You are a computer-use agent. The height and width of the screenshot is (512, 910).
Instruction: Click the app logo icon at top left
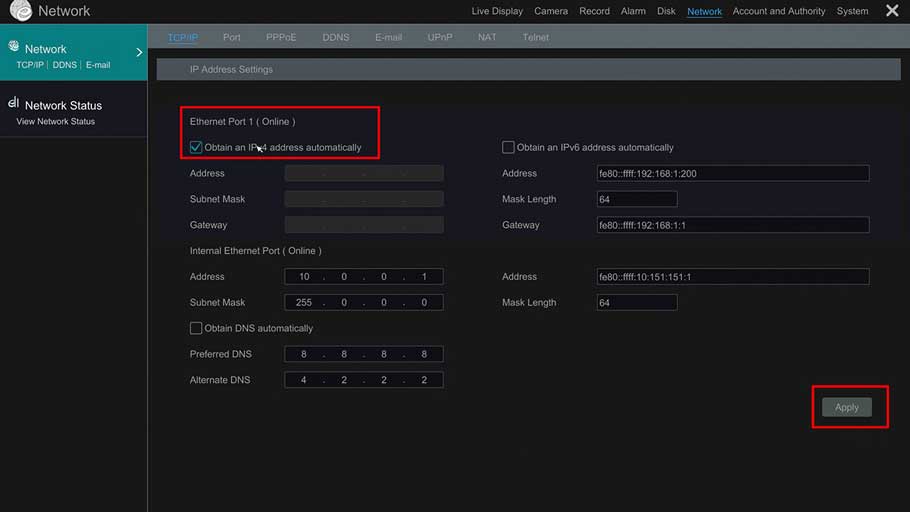(18, 11)
